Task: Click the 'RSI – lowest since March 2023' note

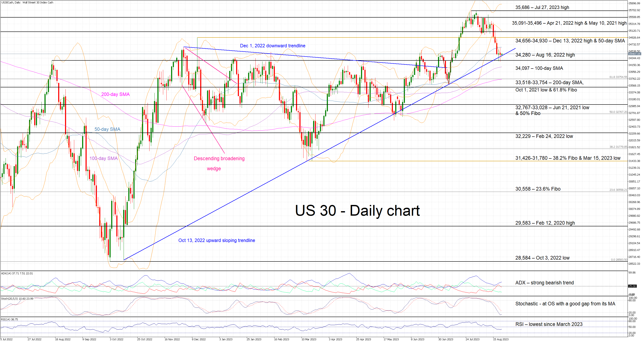Action: 549,324
